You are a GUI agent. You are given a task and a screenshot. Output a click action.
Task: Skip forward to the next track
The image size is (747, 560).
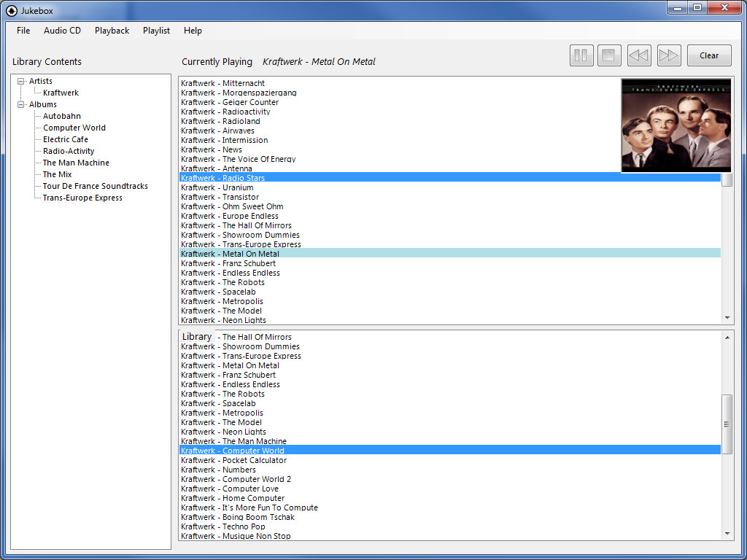click(x=669, y=55)
